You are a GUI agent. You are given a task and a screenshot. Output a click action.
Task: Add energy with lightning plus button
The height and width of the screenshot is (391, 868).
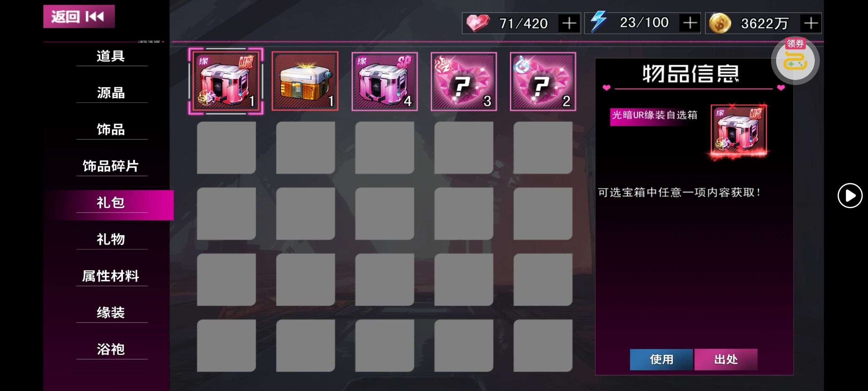coord(690,23)
